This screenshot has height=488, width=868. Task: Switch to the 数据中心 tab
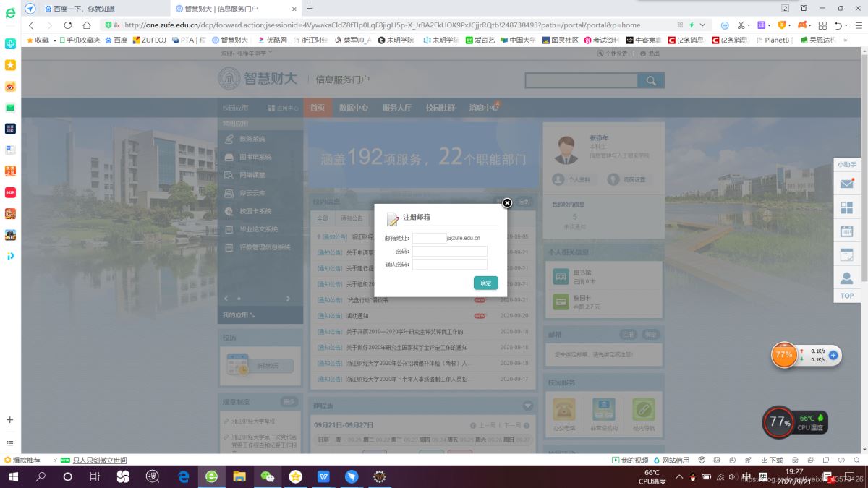(354, 106)
